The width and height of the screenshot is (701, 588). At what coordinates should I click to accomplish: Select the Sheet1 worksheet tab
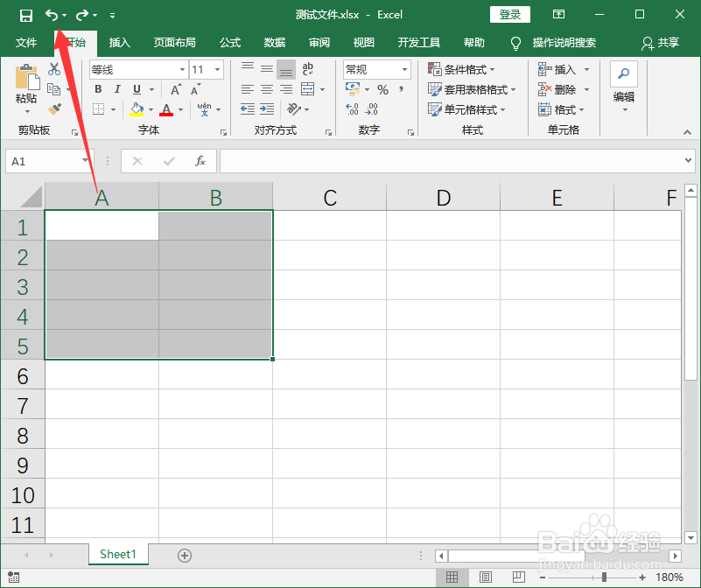tap(118, 555)
